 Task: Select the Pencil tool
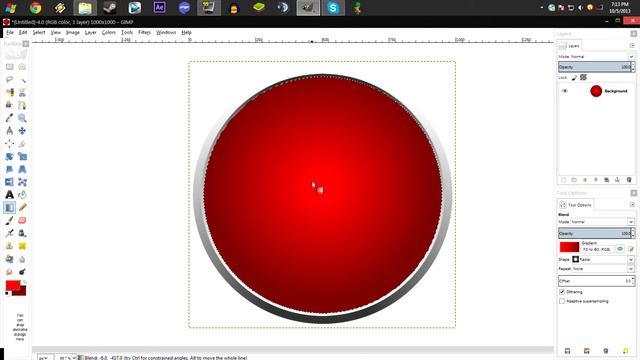point(22,207)
